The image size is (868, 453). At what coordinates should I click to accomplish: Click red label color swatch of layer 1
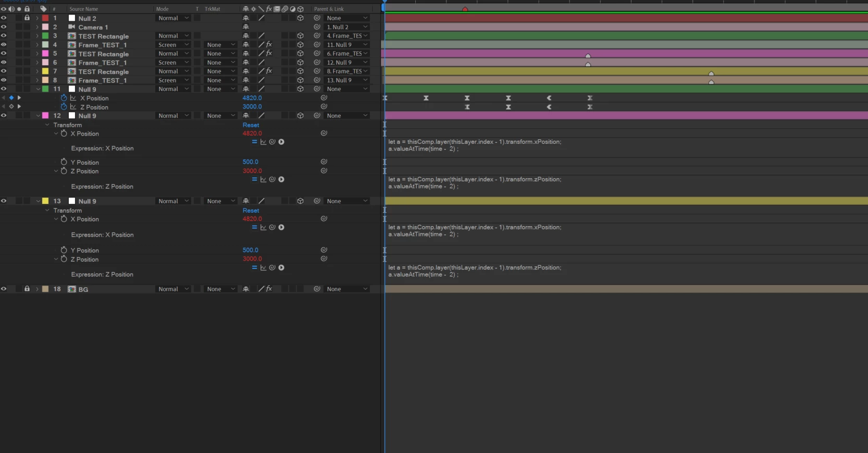coord(45,18)
